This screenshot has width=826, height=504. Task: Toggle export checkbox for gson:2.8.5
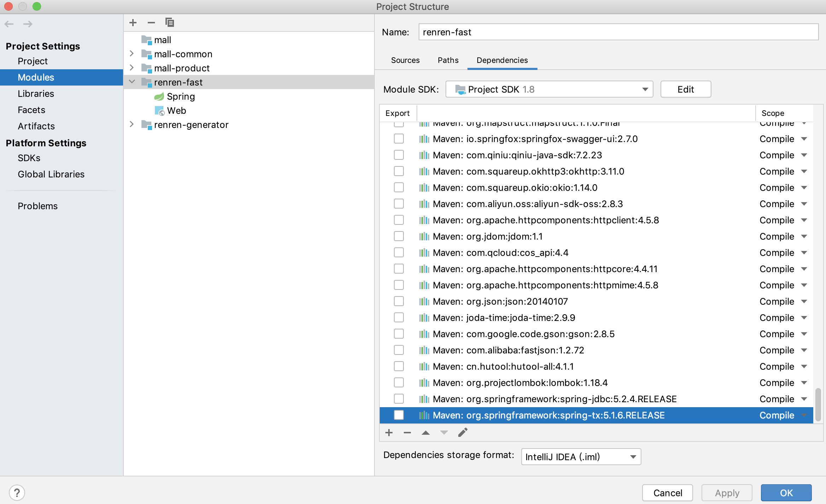(399, 334)
